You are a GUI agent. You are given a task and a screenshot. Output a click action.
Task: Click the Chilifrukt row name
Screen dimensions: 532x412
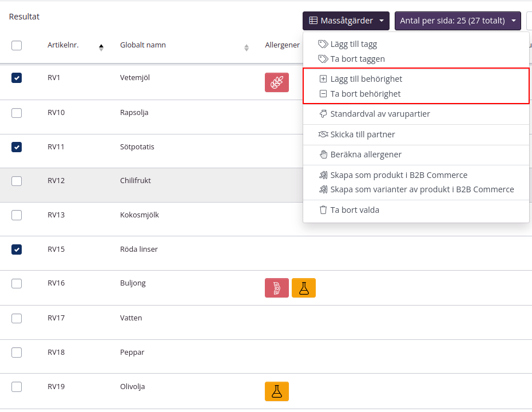pyautogui.click(x=136, y=181)
